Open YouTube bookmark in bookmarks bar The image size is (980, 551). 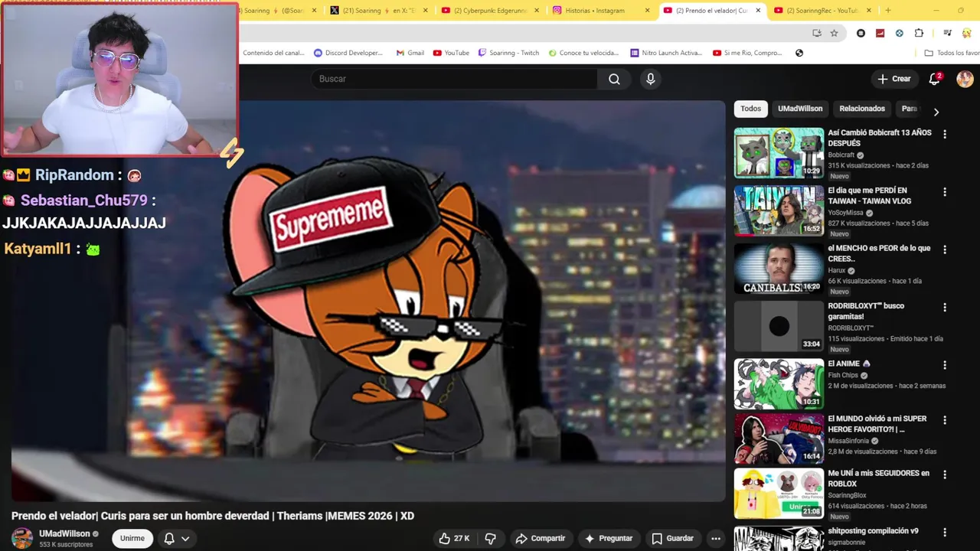point(451,53)
